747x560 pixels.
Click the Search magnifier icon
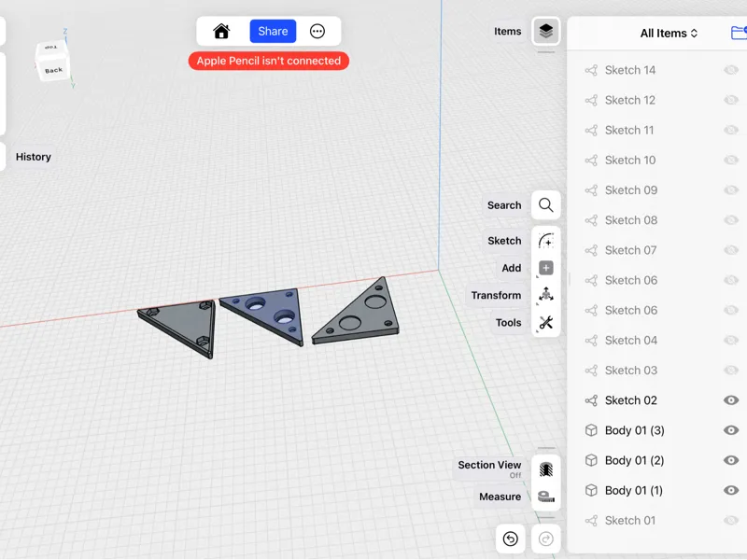pos(546,205)
